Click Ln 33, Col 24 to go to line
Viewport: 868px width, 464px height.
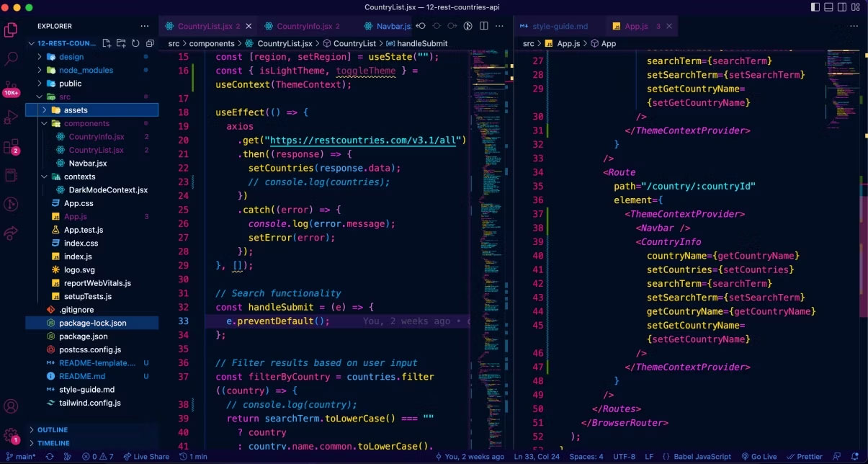(536, 456)
